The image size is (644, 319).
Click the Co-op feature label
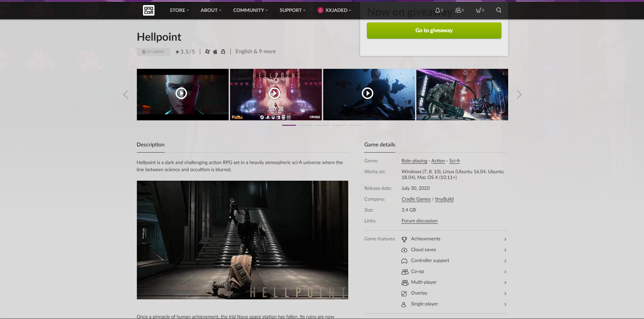click(x=417, y=271)
